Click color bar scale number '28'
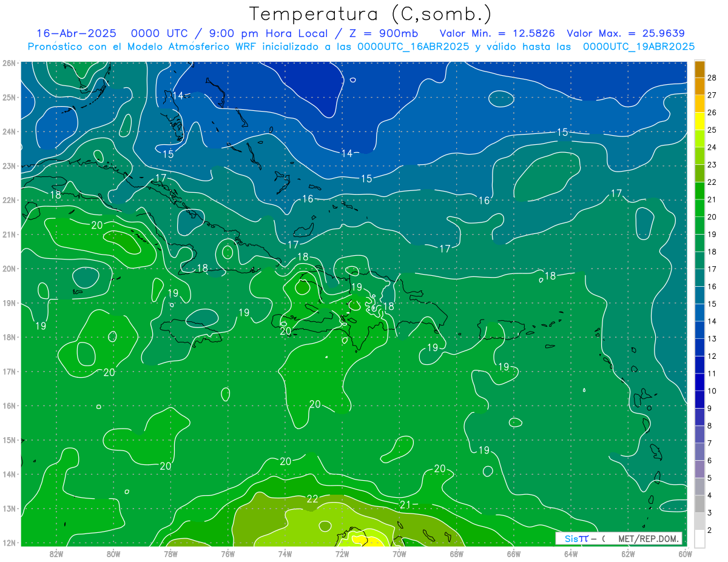The height and width of the screenshot is (562, 728). coord(712,77)
